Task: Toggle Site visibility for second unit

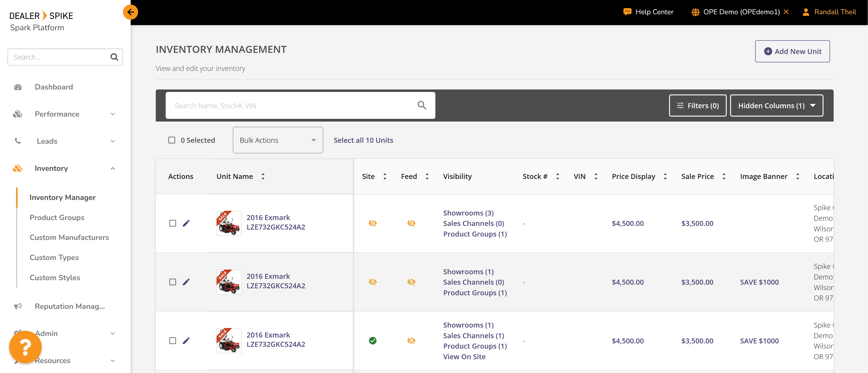Action: coord(373,282)
